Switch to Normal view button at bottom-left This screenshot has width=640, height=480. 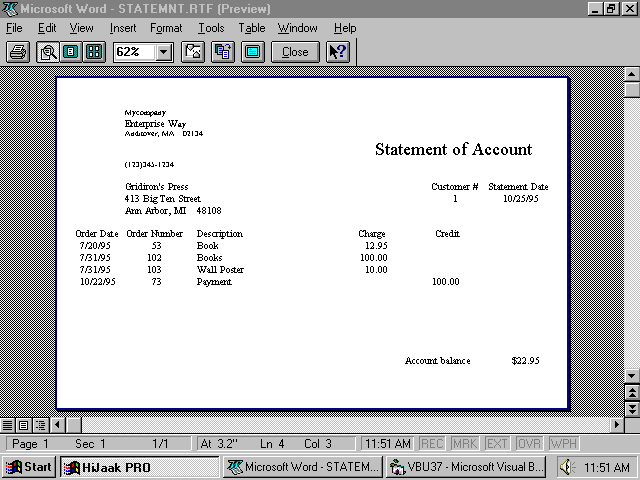coord(8,425)
